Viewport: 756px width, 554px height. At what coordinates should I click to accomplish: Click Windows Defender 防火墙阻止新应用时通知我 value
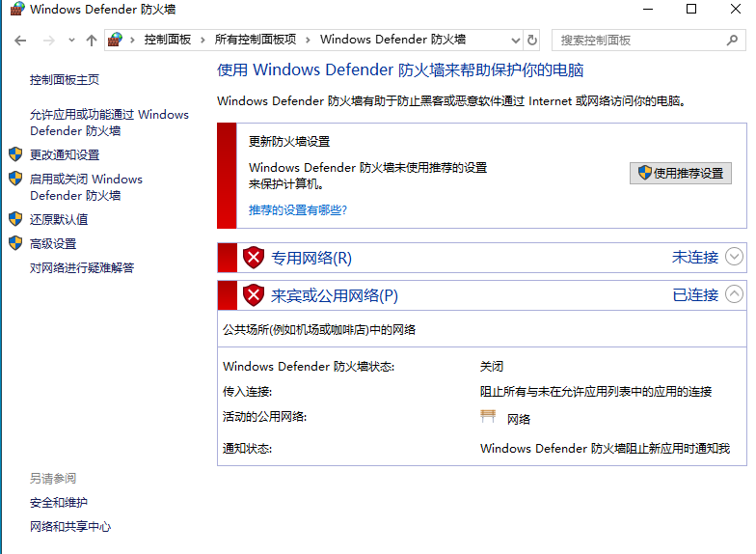(x=606, y=448)
